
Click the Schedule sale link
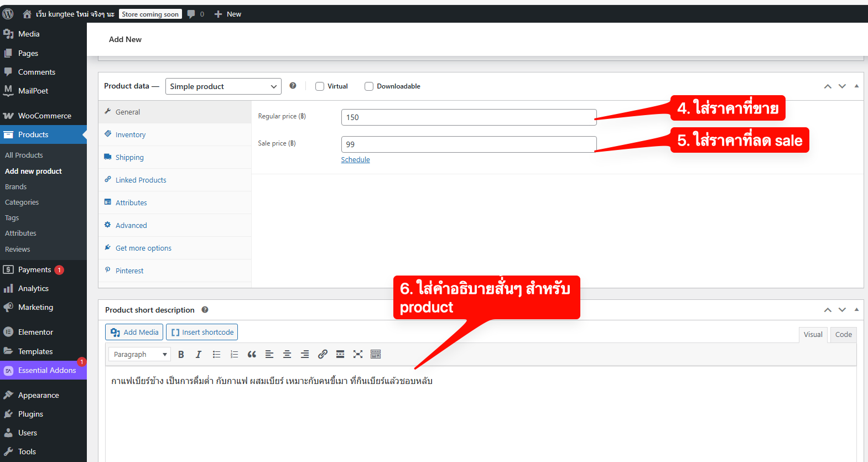[355, 160]
